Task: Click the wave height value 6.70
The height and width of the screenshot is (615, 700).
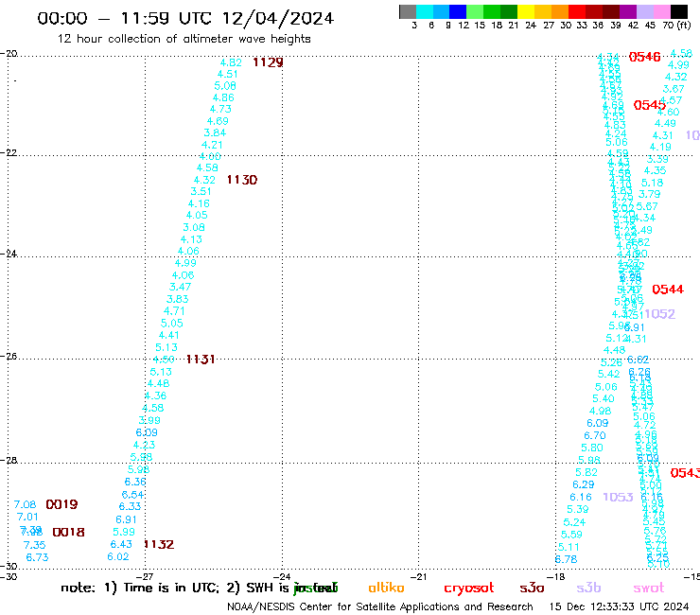Action: click(x=595, y=435)
